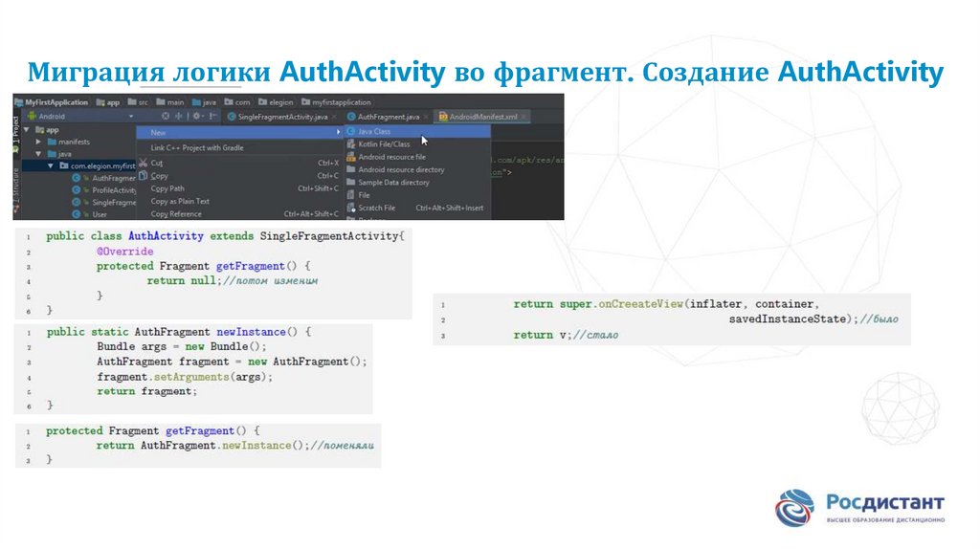
Task: Open the Android view dropdown
Action: pos(130,116)
